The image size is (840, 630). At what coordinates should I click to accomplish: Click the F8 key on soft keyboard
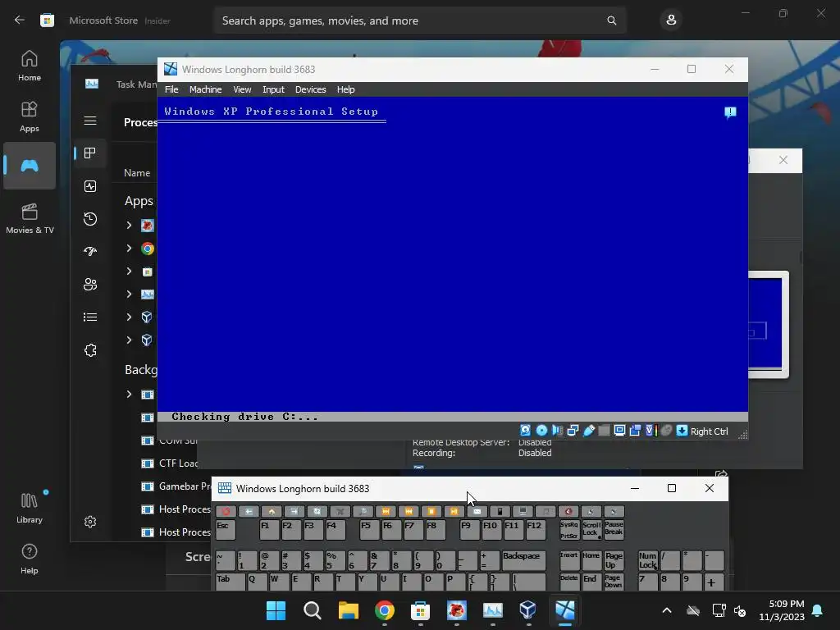[435, 530]
